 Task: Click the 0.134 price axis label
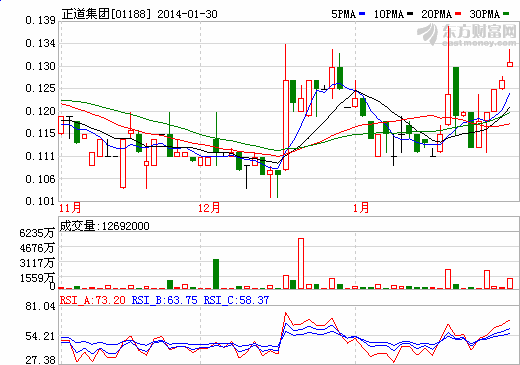click(x=40, y=43)
